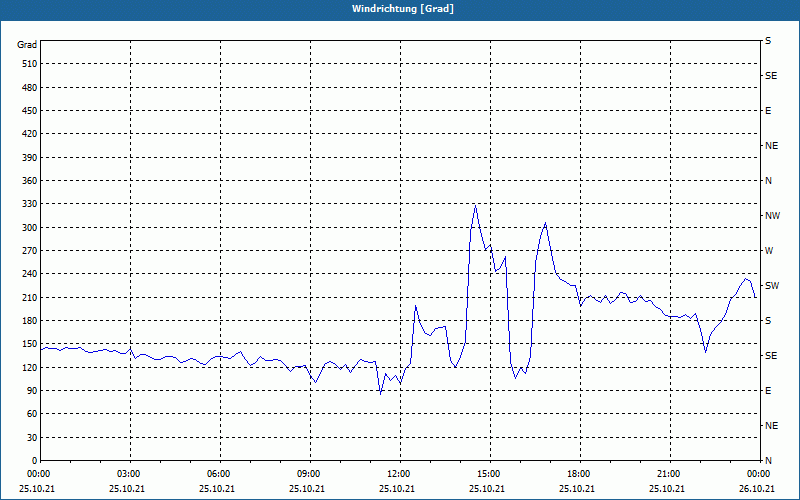Click the blue line's lowest dip before 12:00
This screenshot has height=500, width=800.
tap(380, 393)
